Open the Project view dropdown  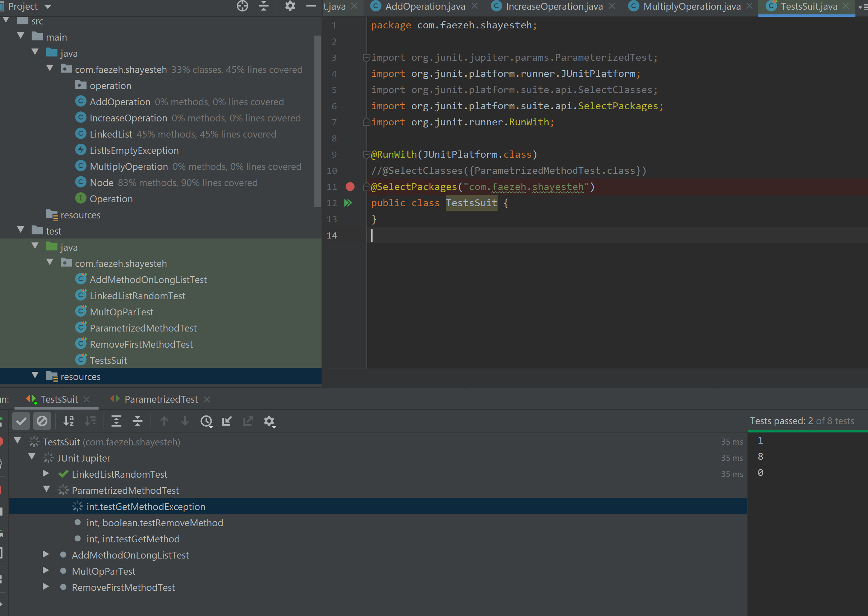point(48,6)
